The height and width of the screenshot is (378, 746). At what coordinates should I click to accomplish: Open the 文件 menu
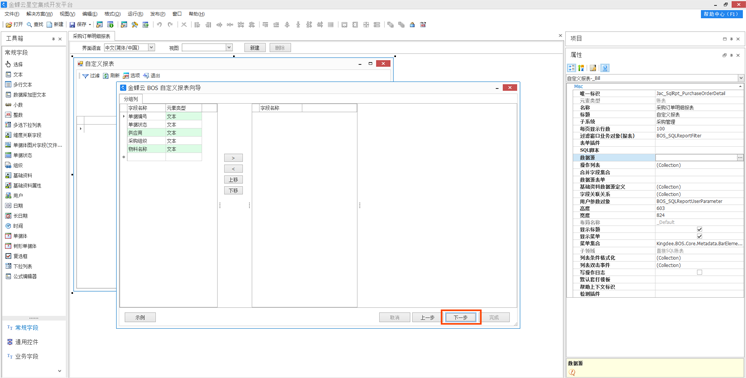[11, 14]
